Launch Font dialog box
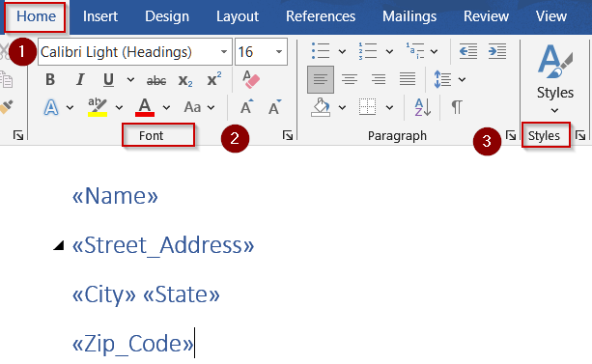 [x=288, y=135]
